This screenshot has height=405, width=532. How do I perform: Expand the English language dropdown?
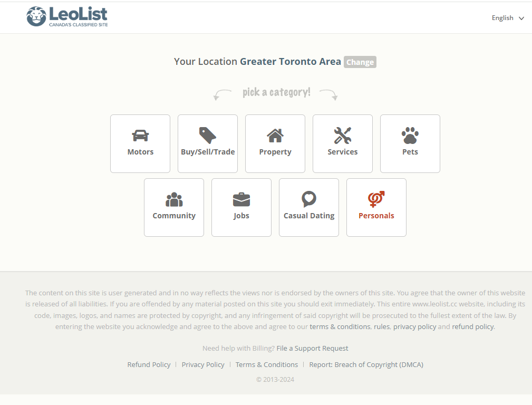502,18
